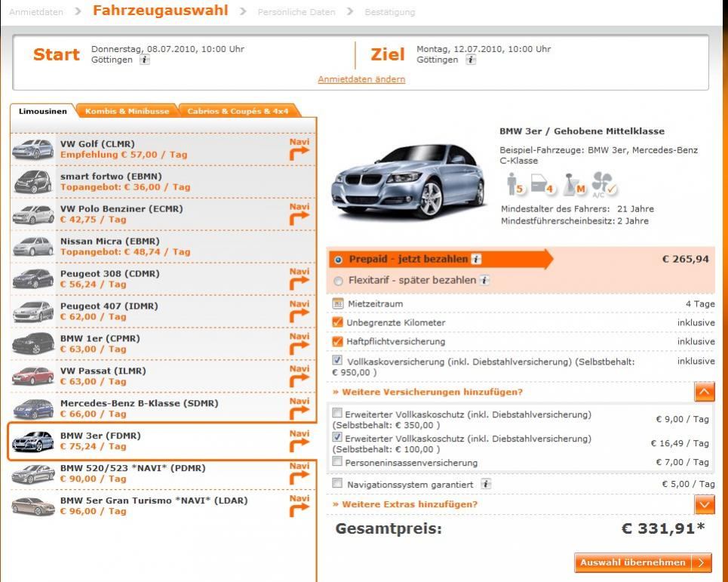Select the Prepaid - jetzt bezahlen radio option
The height and width of the screenshot is (582, 728).
[x=339, y=260]
